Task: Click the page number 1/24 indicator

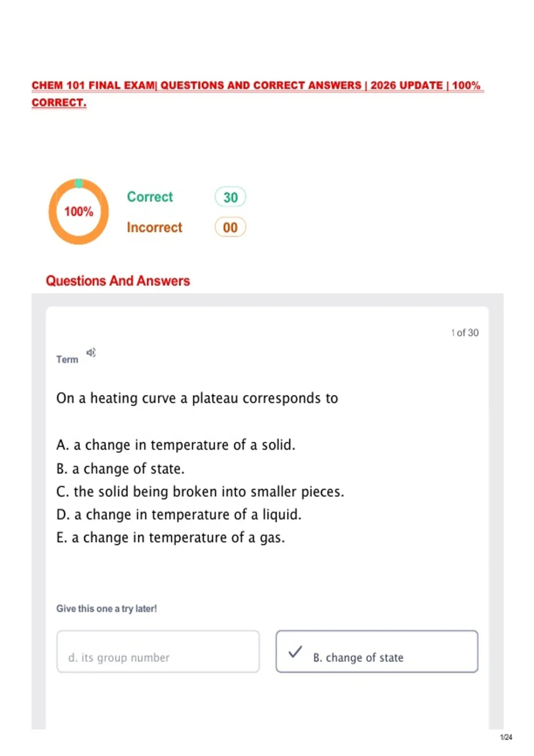Action: click(506, 737)
